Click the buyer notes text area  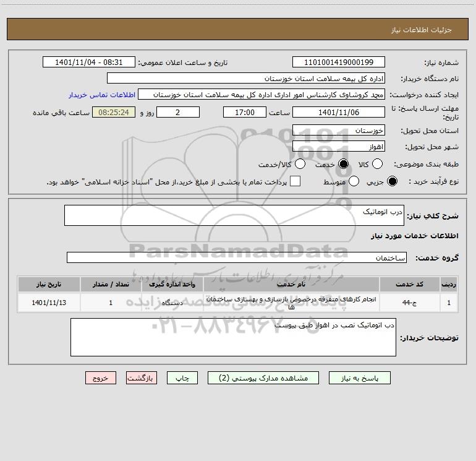coord(233,337)
